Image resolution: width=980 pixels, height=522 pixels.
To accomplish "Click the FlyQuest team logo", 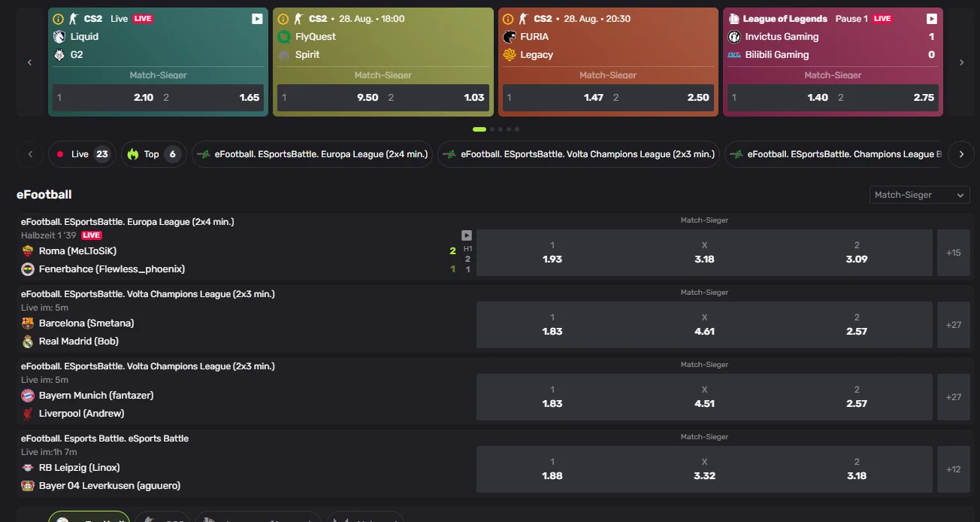I will [284, 37].
